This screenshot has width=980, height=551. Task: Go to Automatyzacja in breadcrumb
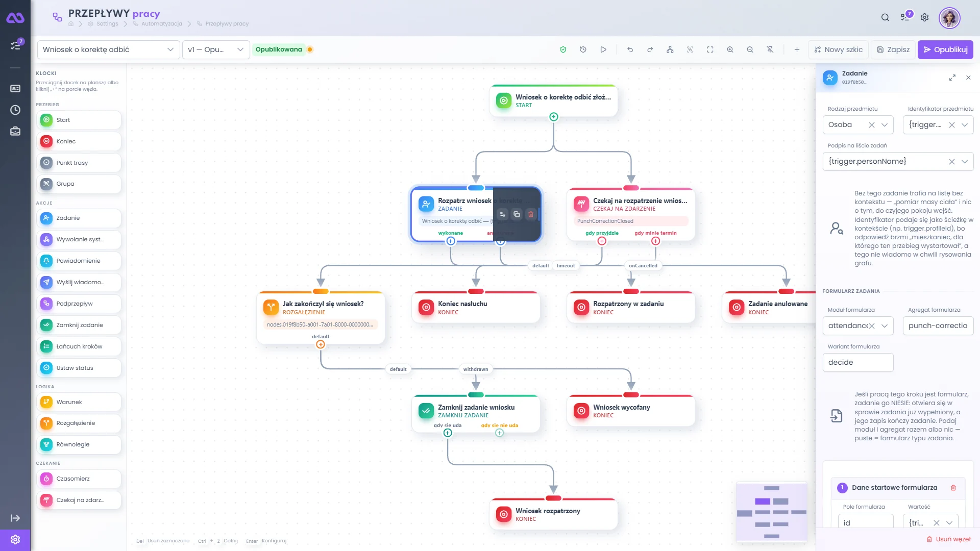[x=161, y=24]
